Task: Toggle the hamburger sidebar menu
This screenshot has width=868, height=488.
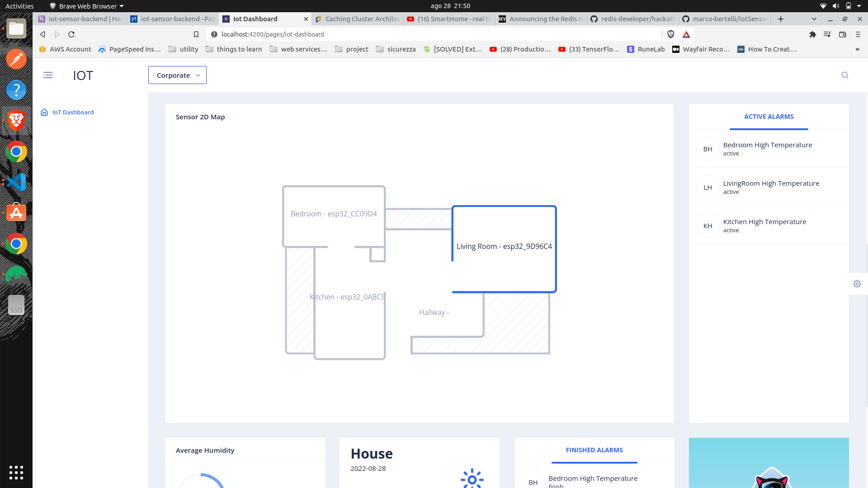Action: (x=48, y=75)
